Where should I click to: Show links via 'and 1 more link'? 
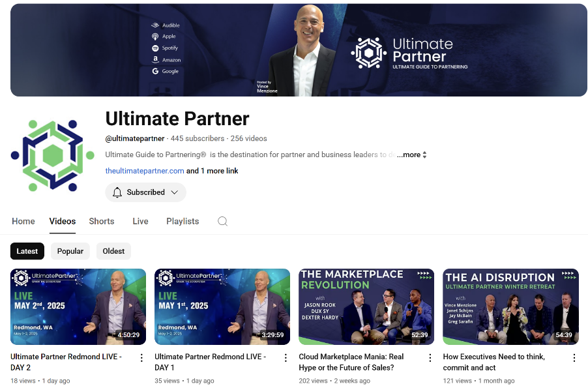(213, 171)
